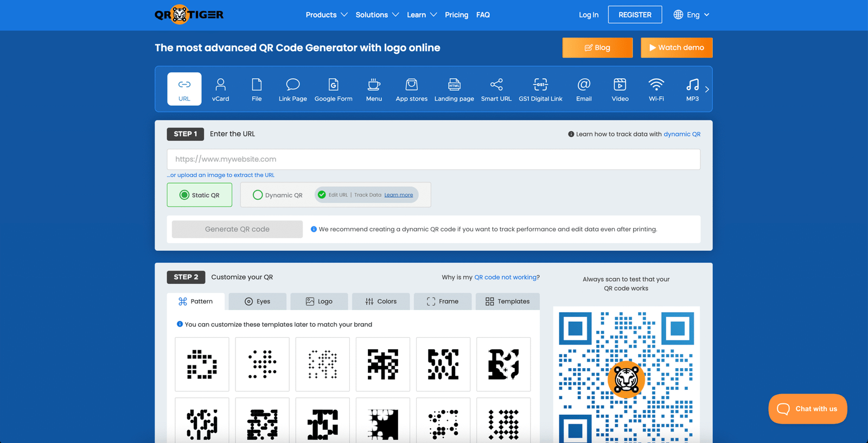Expand the Solutions menu
868x443 pixels.
[377, 15]
